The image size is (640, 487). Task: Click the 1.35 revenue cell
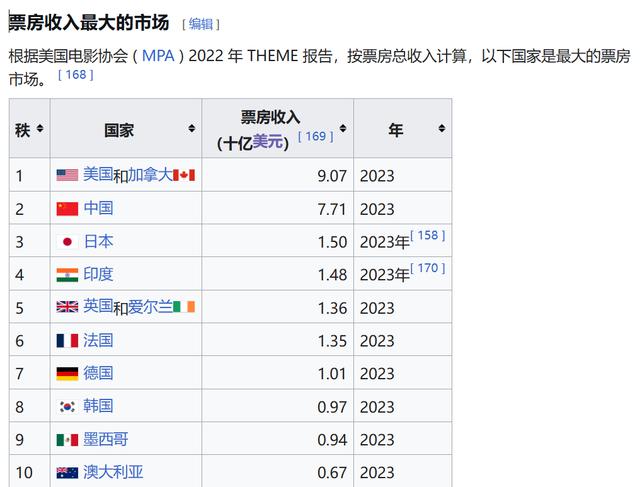[278, 340]
